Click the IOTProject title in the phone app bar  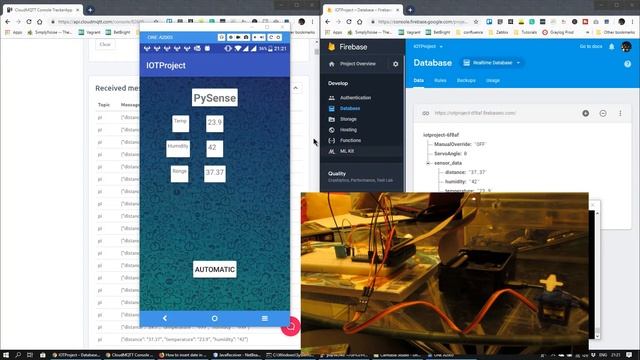pyautogui.click(x=166, y=65)
